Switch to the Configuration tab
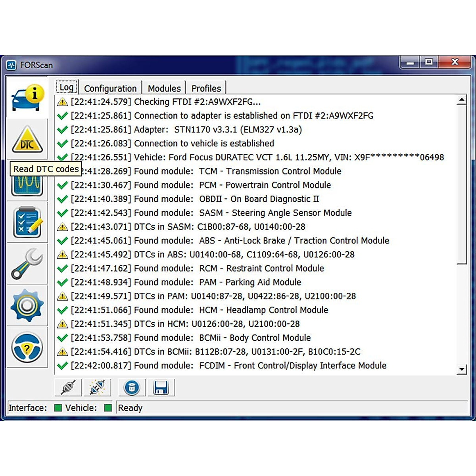Image resolution: width=476 pixels, height=476 pixels. pos(110,88)
